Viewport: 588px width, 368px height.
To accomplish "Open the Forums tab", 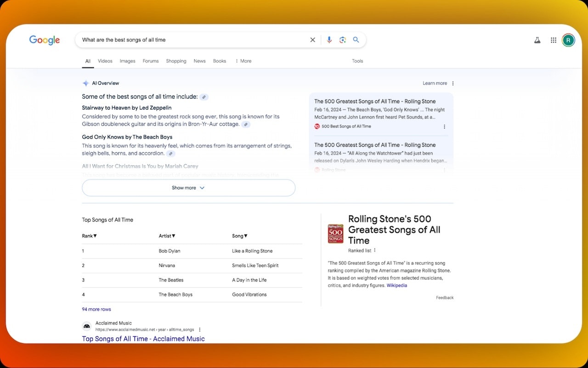I will 151,61.
